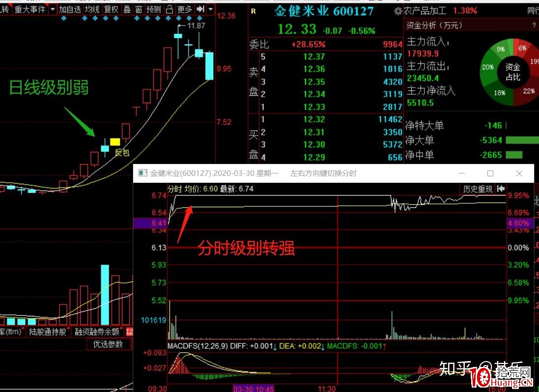Viewport: 539px width, 392px height.
Task: Select sell level 1 price 12.33
Action: pyautogui.click(x=314, y=107)
